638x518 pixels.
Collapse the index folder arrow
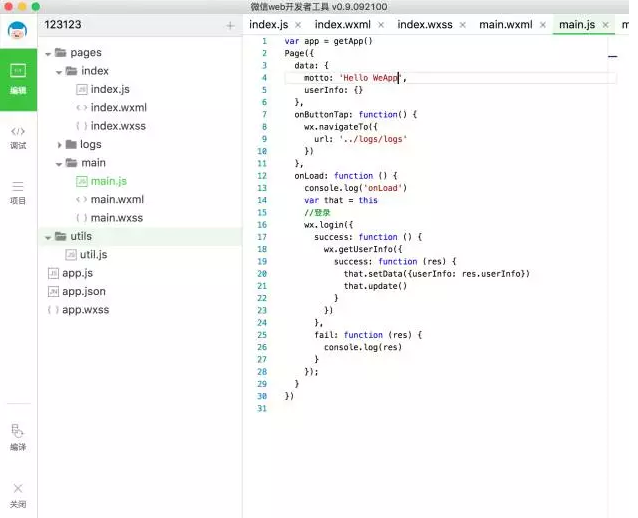pyautogui.click(x=60, y=72)
